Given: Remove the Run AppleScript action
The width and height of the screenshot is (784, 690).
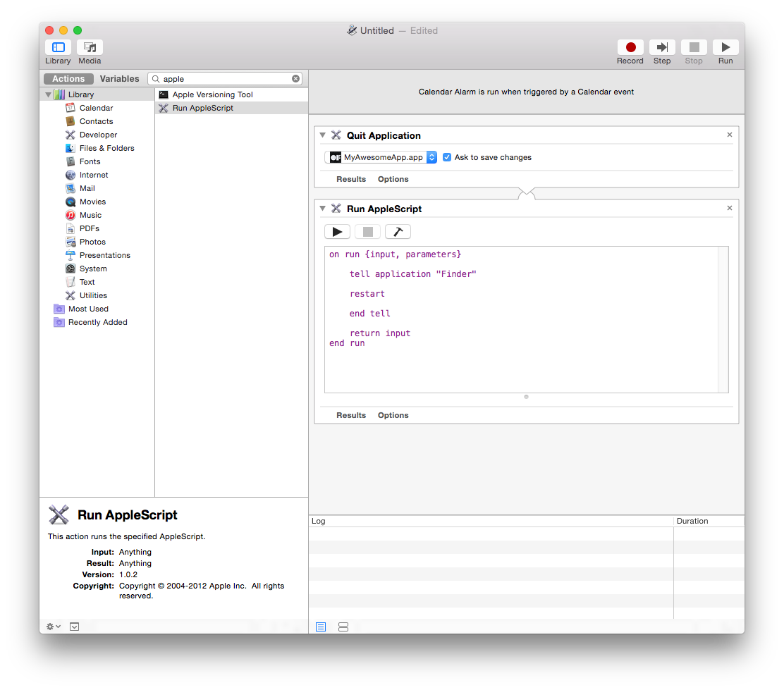Looking at the screenshot, I should 730,208.
